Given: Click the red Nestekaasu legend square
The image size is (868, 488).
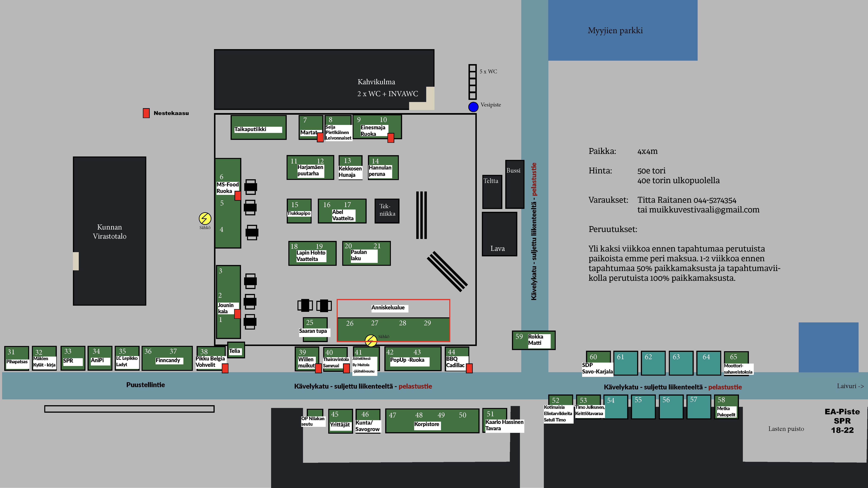Looking at the screenshot, I should click(x=146, y=113).
